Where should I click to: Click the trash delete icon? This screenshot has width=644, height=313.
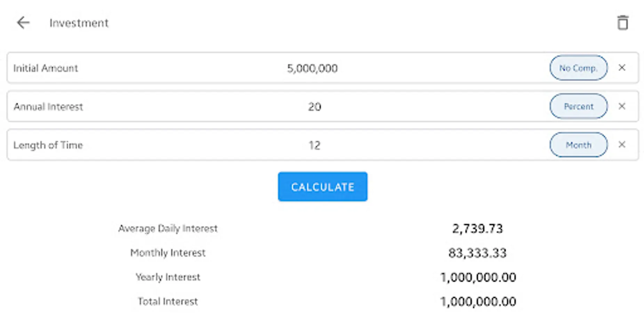click(622, 23)
